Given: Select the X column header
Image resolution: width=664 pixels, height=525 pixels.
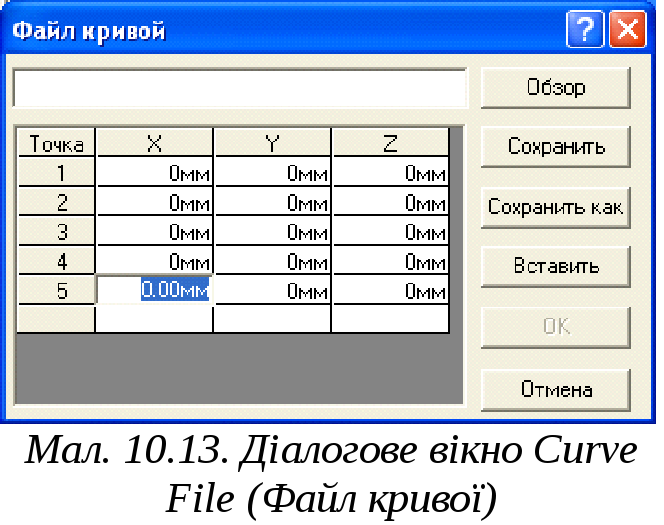Looking at the screenshot, I should (x=155, y=143).
